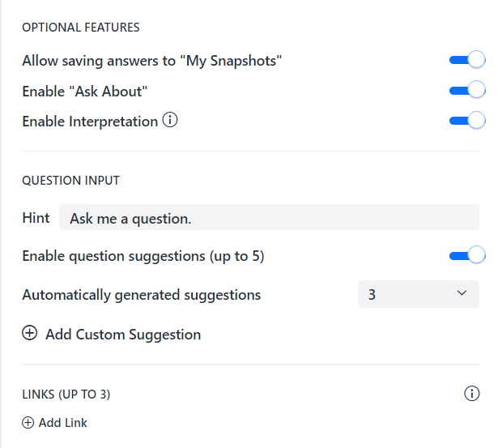Click the "Add Link" text
The image size is (498, 448).
coord(62,422)
